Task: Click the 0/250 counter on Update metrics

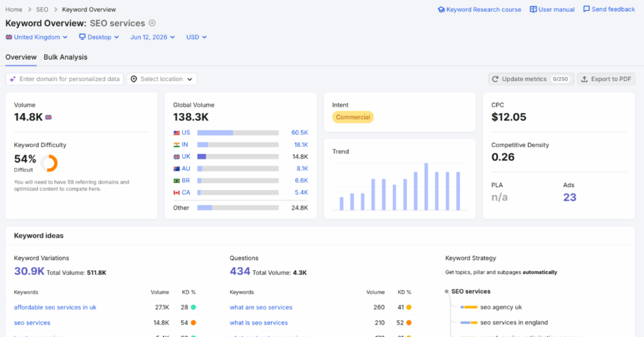Action: (x=560, y=79)
